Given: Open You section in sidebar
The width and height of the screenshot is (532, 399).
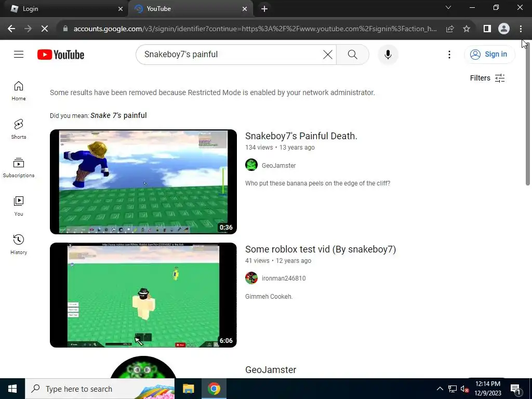Looking at the screenshot, I should 19,206.
